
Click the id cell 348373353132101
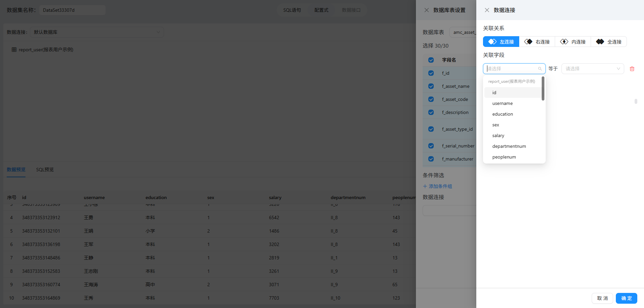[41, 231]
